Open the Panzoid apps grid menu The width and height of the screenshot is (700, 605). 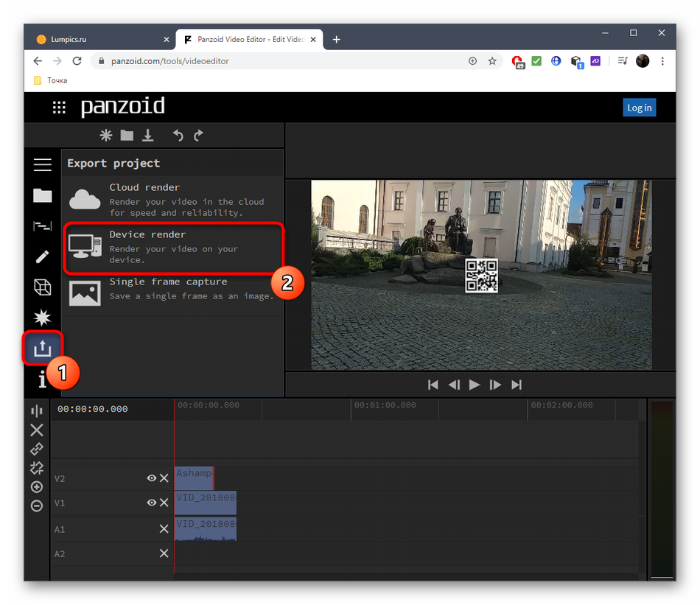60,108
